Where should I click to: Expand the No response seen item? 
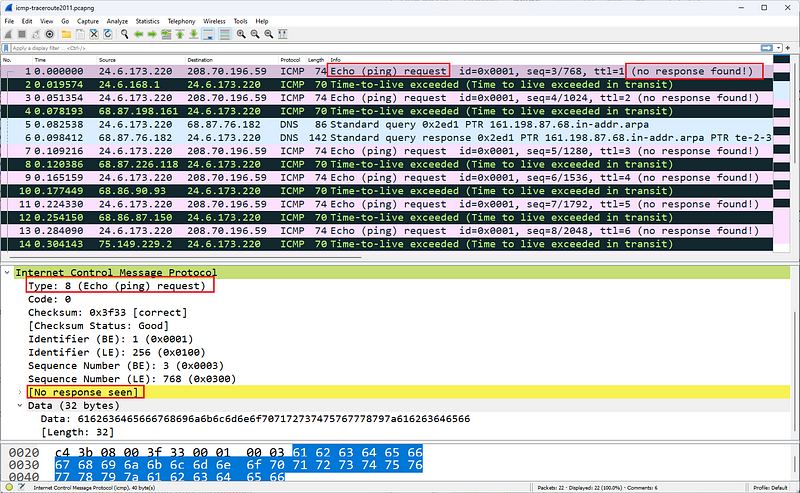(20, 392)
